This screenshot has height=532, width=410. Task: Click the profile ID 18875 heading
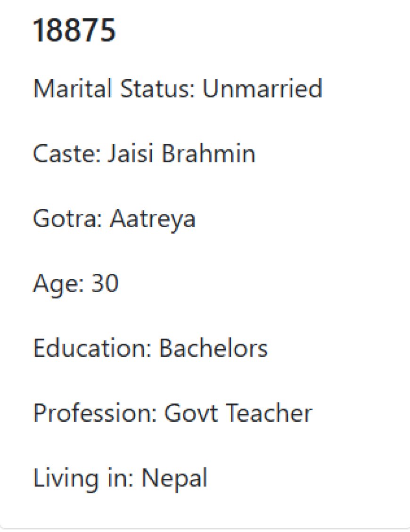(74, 31)
